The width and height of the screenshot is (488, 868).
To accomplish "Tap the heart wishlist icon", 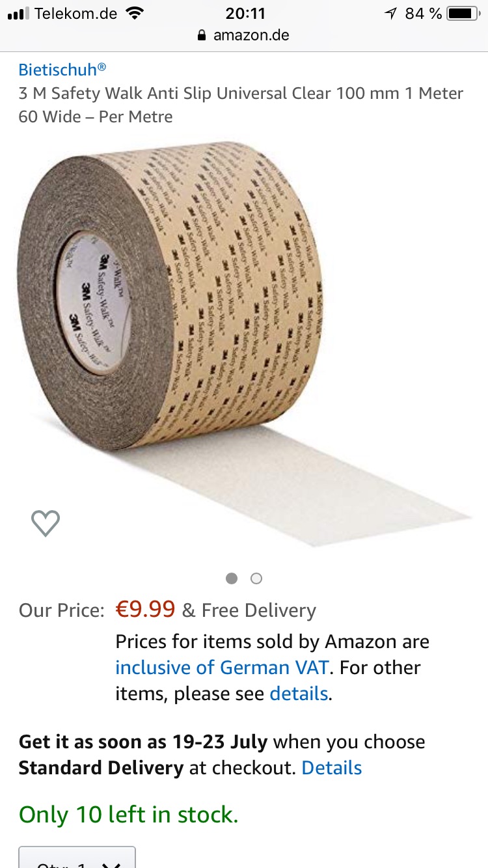I will [x=46, y=523].
